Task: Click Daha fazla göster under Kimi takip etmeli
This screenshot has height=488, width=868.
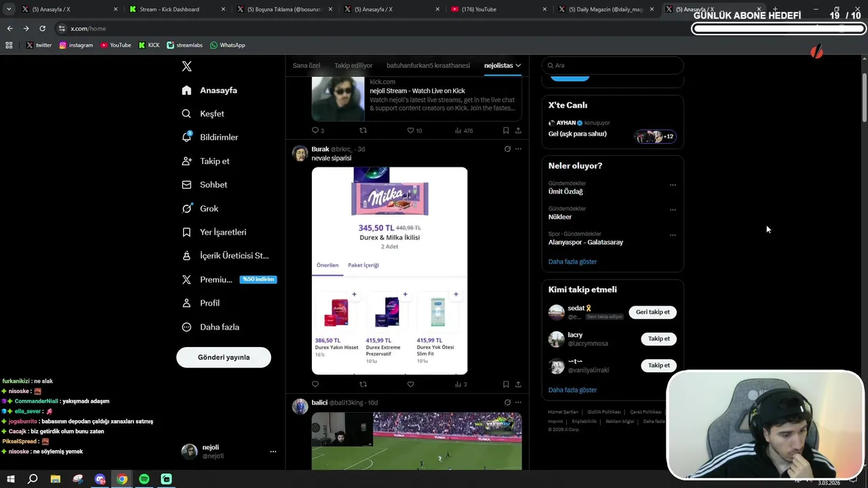Action: click(572, 390)
